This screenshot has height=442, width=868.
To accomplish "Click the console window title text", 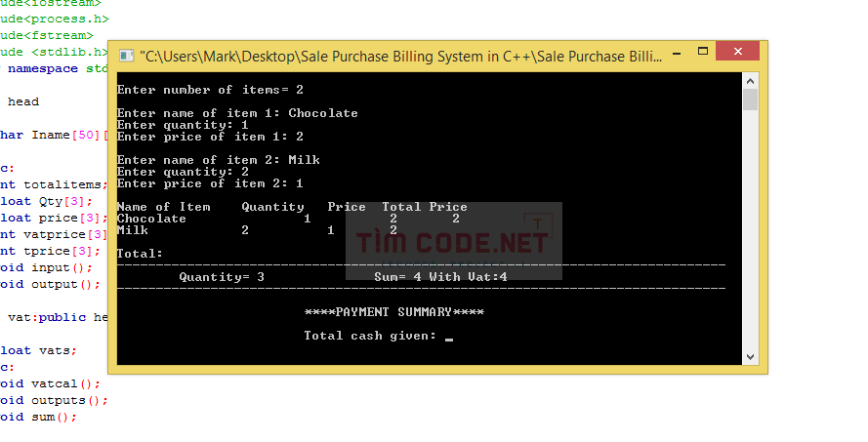I will (x=400, y=57).
